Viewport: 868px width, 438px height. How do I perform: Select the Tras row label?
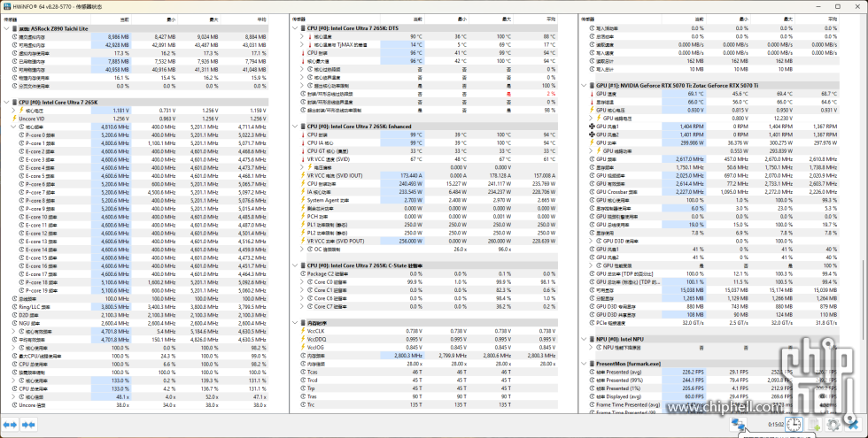pyautogui.click(x=313, y=396)
